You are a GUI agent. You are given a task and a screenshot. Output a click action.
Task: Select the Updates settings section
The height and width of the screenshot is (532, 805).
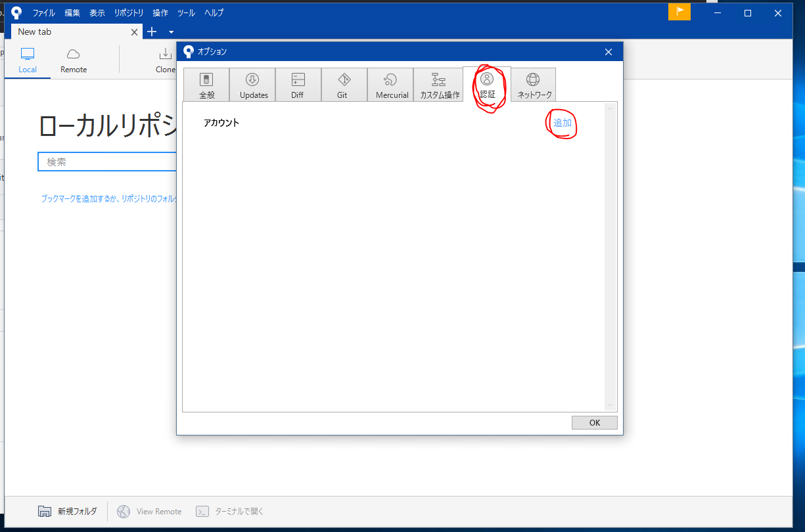coord(252,84)
